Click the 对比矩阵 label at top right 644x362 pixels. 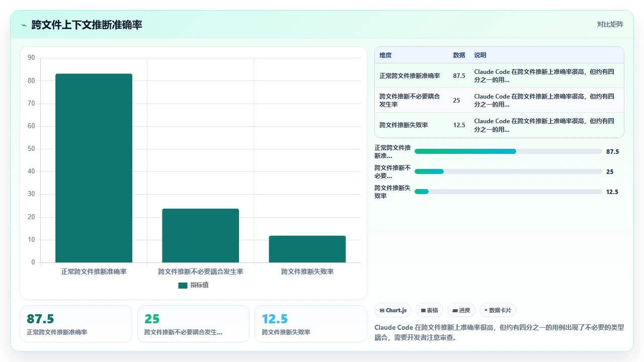click(610, 24)
